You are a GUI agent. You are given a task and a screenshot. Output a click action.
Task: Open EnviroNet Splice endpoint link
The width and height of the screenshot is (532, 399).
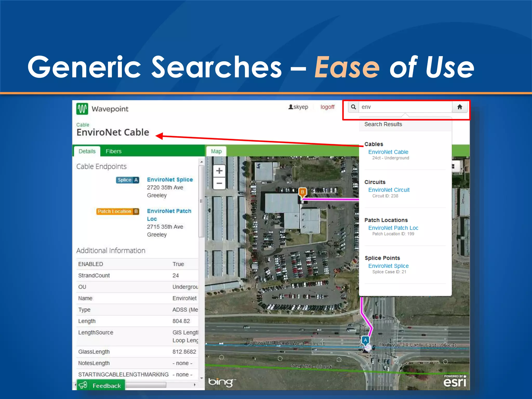pos(170,180)
